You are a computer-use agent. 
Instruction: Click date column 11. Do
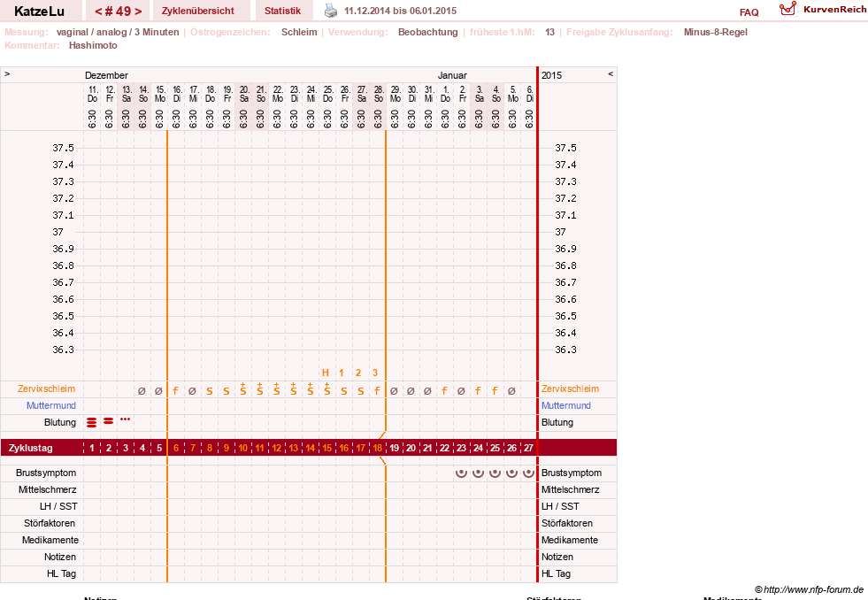tap(92, 94)
